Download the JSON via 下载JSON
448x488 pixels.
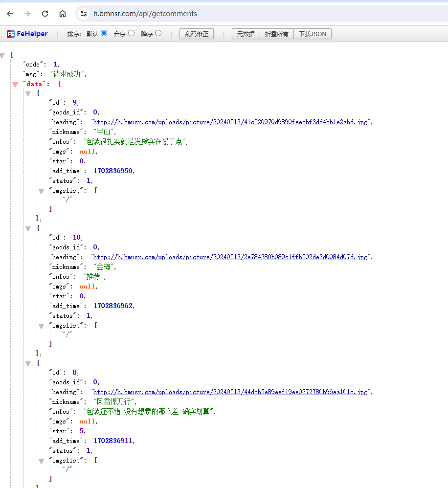click(312, 34)
